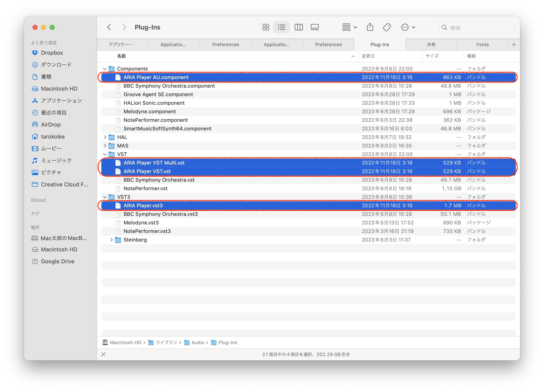
Task: Open Dropbox in the sidebar
Action: coord(47,53)
